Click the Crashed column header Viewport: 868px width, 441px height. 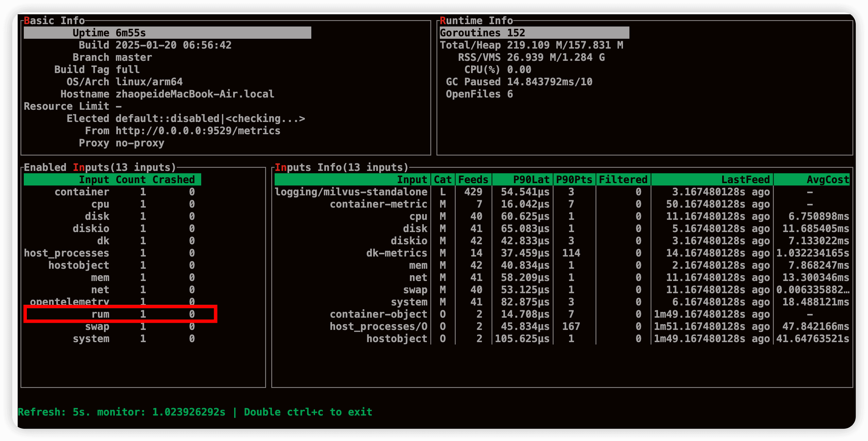point(173,180)
